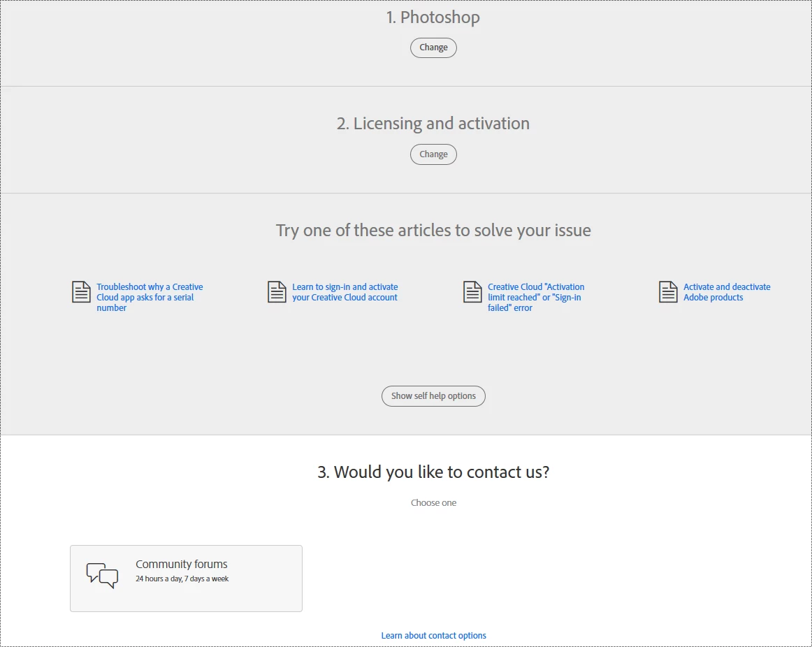Click '3. Would you like to contact us?' heading

pos(433,472)
